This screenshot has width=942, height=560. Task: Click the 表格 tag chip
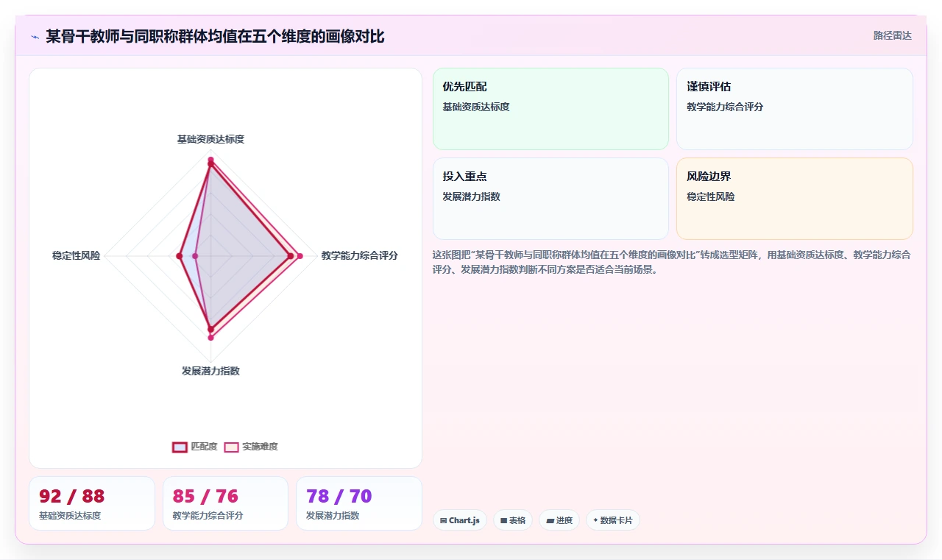point(513,520)
